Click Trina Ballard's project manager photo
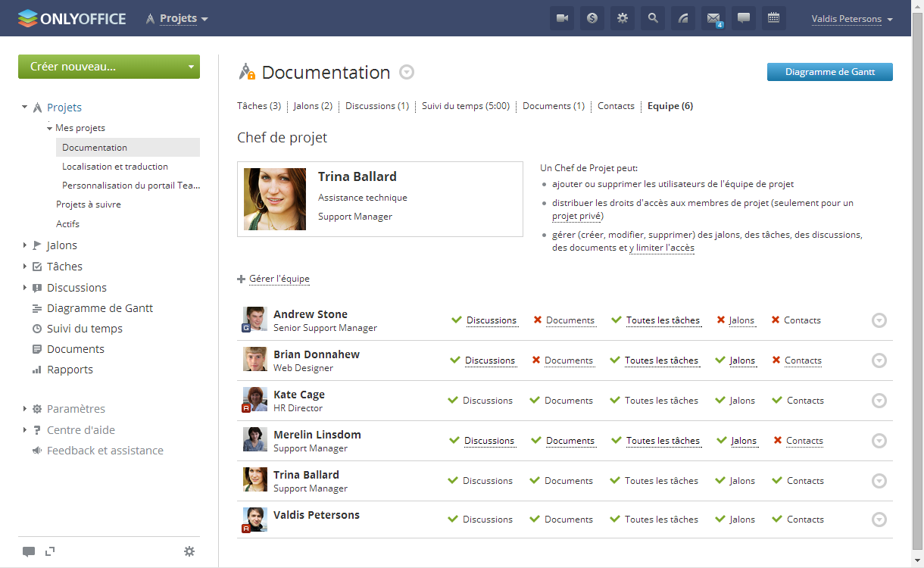The width and height of the screenshot is (924, 568). click(275, 199)
